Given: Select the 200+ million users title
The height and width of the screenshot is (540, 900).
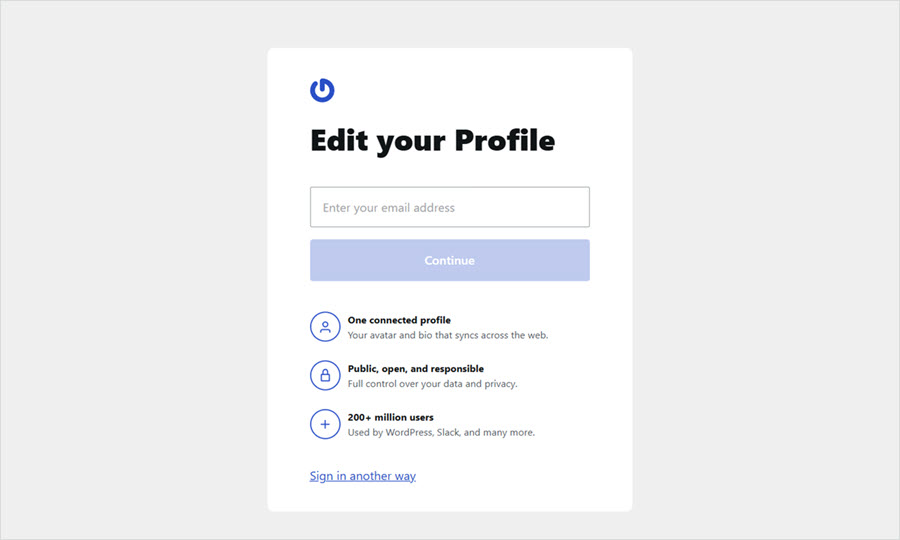Looking at the screenshot, I should (390, 417).
